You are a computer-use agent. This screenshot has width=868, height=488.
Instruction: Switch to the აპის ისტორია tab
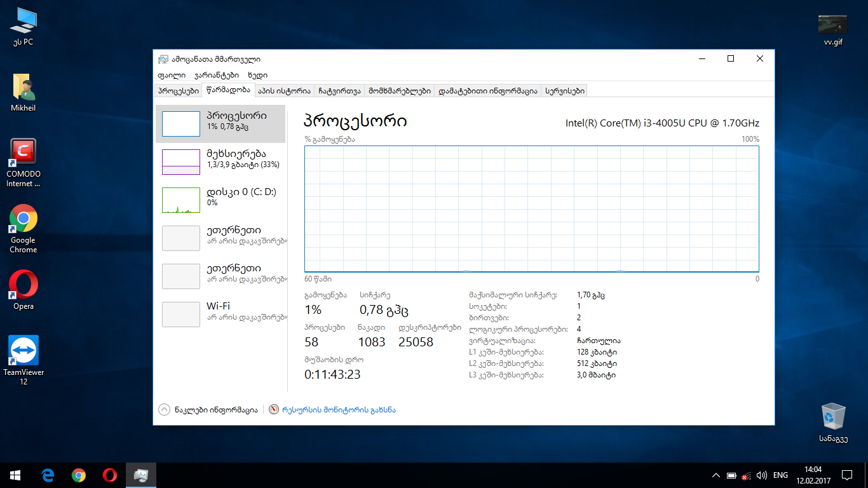click(x=284, y=91)
